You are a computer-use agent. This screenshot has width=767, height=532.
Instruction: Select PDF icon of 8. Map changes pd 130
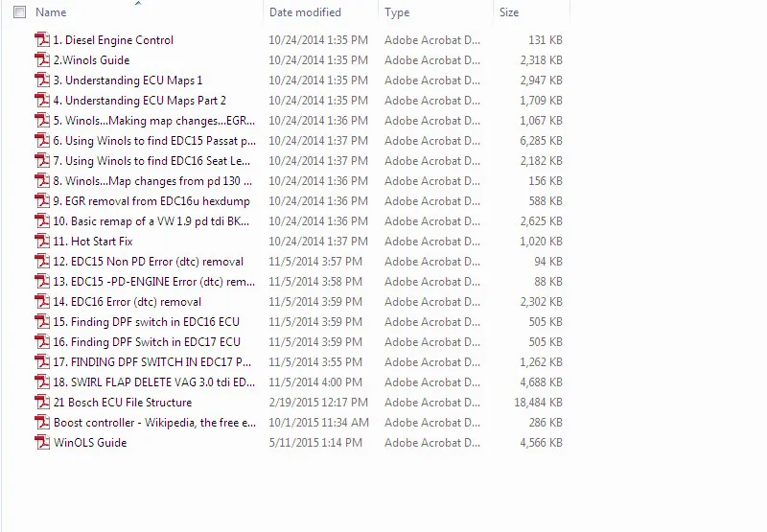[x=42, y=181]
